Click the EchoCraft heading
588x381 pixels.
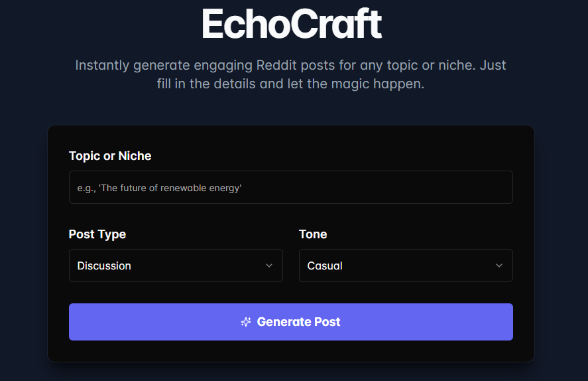(x=291, y=24)
